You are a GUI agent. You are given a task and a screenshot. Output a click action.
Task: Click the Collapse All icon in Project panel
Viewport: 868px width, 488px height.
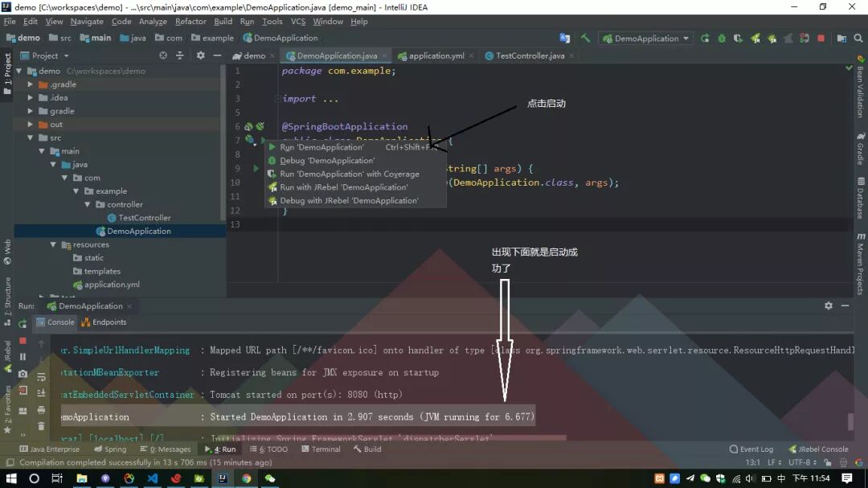[x=179, y=55]
